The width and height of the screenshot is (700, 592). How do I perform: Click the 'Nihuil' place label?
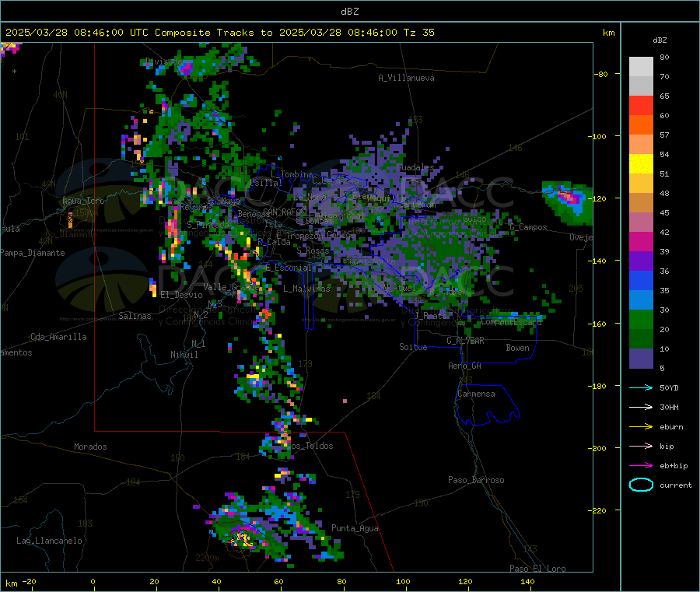[184, 355]
